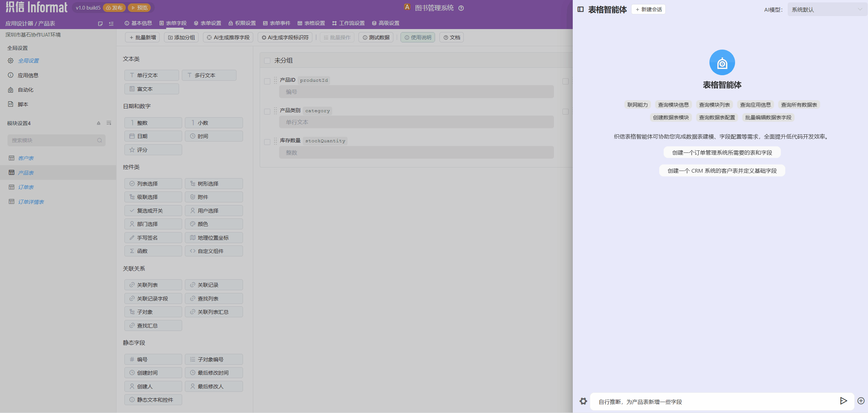This screenshot has width=868, height=413.
Task: Toggle the agent sidebar panel icon
Action: [x=580, y=9]
